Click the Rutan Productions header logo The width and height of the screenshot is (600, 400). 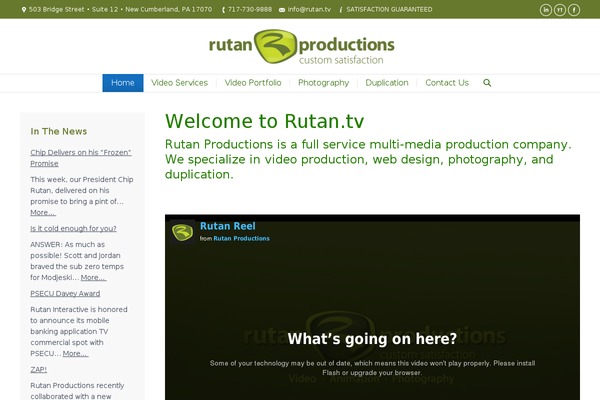point(302,47)
